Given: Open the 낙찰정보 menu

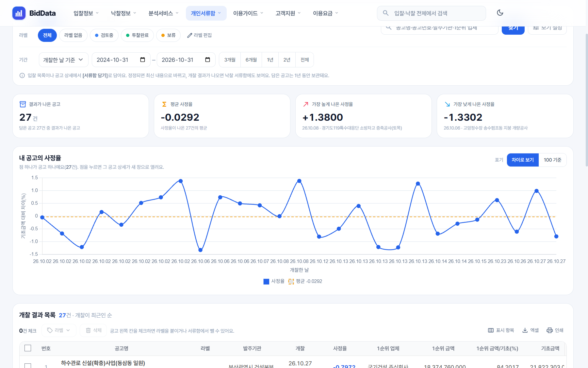Looking at the screenshot, I should (123, 13).
